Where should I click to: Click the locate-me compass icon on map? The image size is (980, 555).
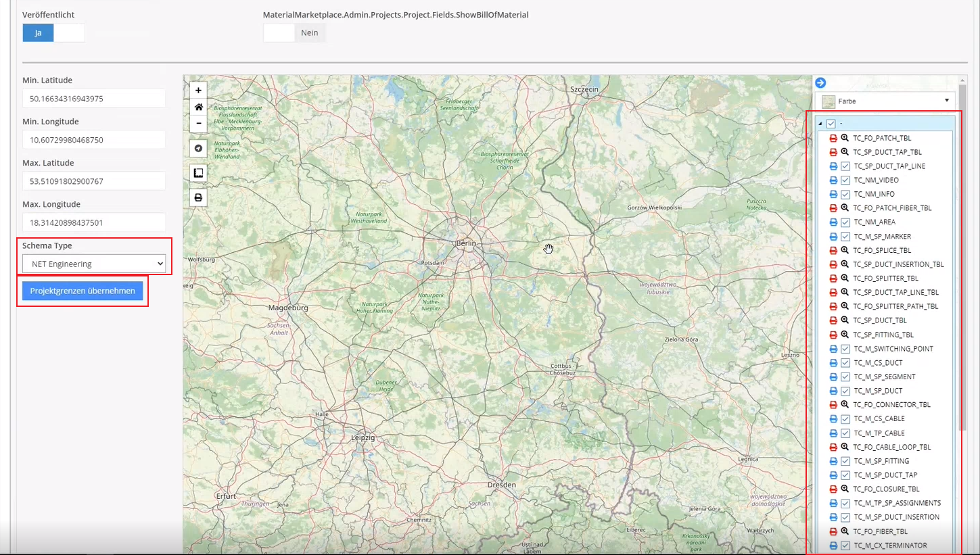tap(198, 148)
